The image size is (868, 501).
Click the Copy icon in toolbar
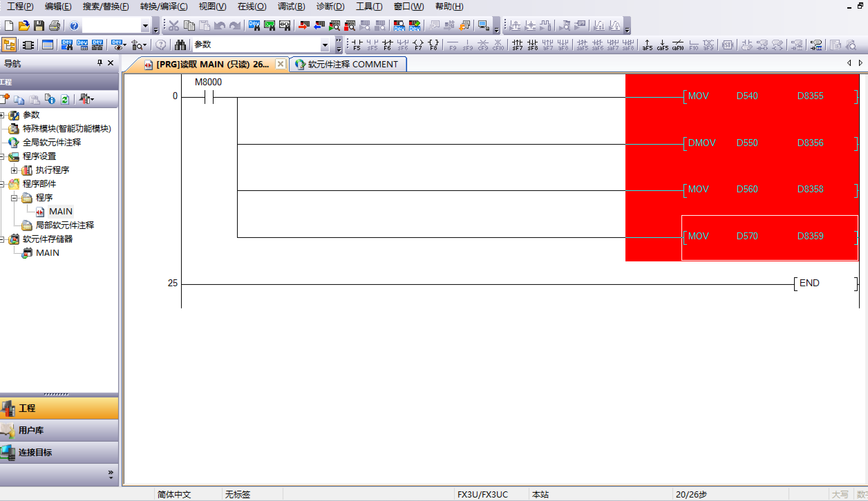click(189, 26)
